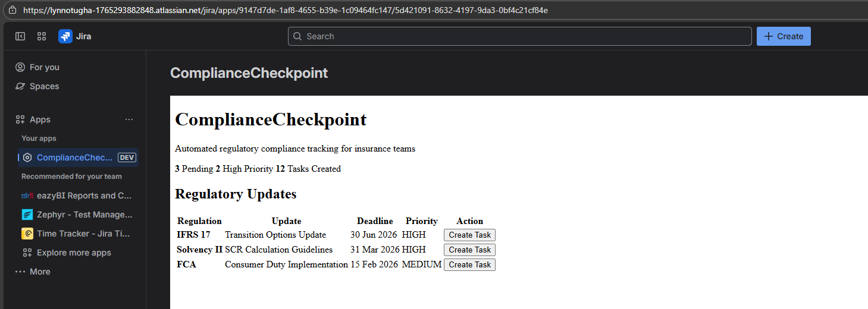Image resolution: width=868 pixels, height=309 pixels.
Task: Create Task for FCA regulation
Action: click(469, 265)
